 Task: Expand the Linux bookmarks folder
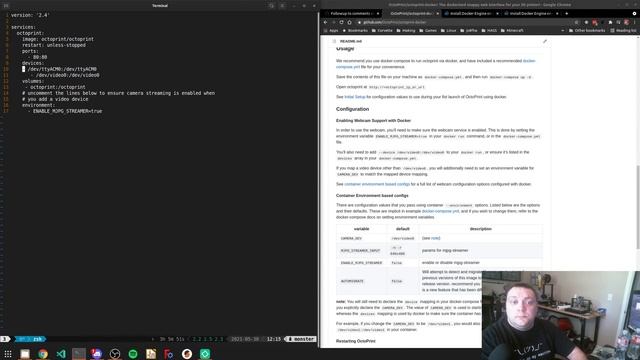click(x=449, y=31)
